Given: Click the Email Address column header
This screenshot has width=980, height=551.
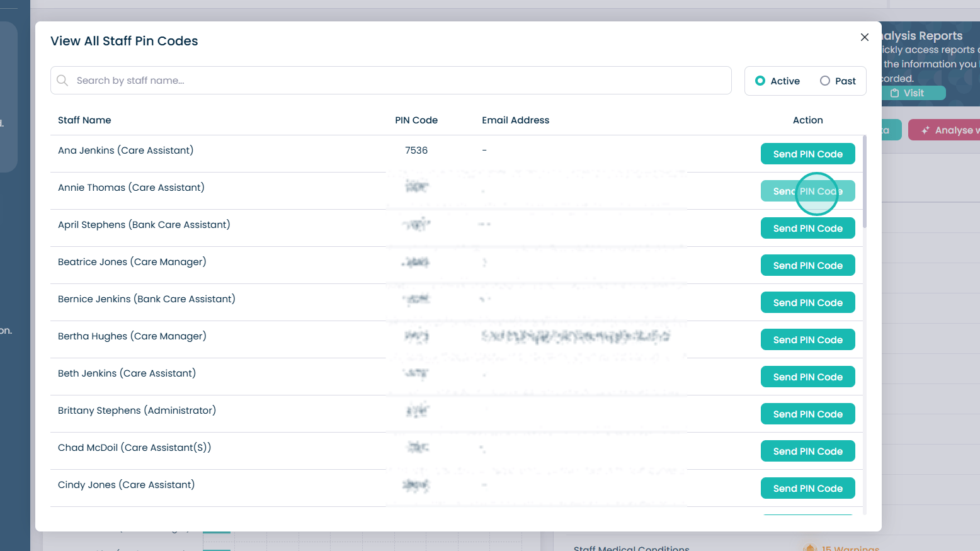Looking at the screenshot, I should [516, 120].
